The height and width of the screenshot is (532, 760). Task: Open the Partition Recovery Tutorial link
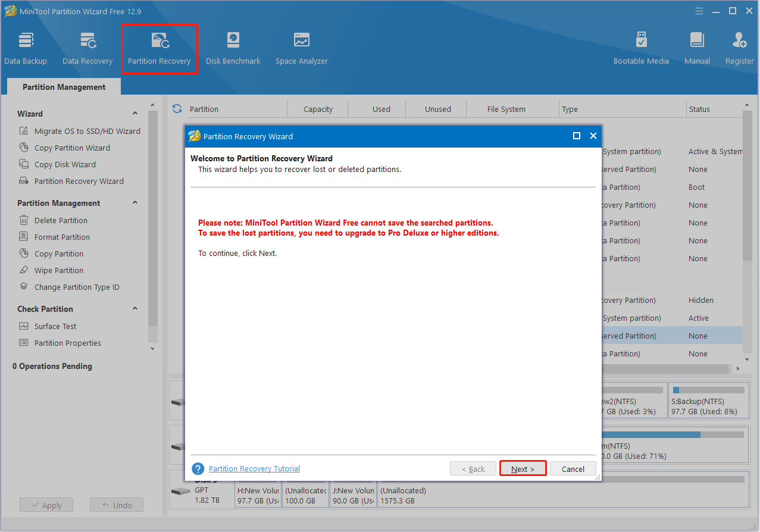click(254, 468)
